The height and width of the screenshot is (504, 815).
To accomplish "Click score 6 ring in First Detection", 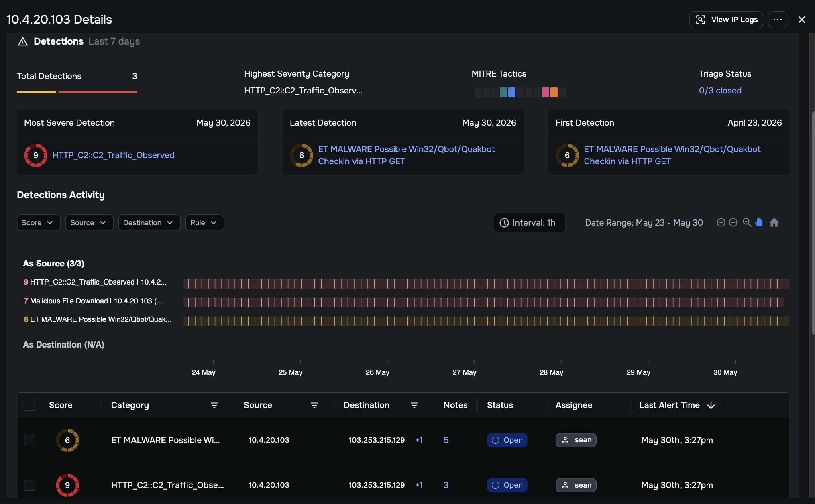I will [567, 155].
